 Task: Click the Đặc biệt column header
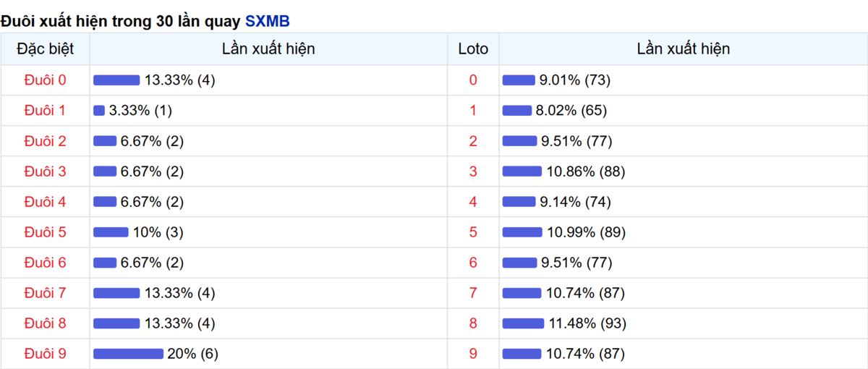45,49
